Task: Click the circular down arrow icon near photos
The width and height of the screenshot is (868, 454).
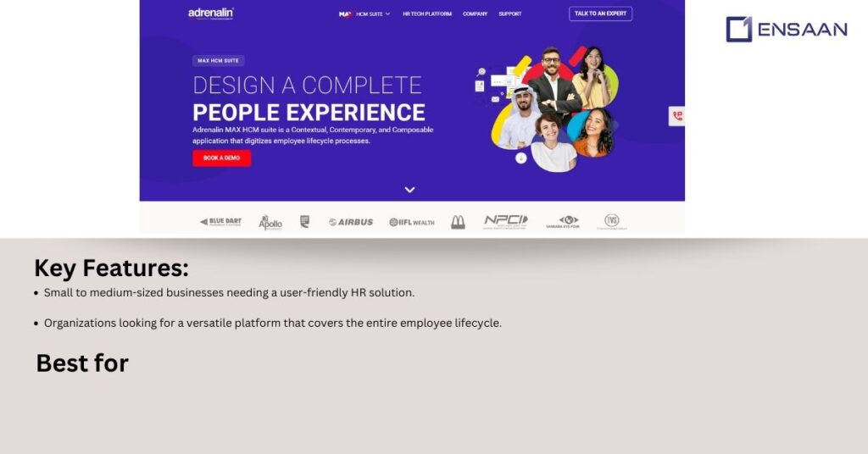Action: click(521, 158)
